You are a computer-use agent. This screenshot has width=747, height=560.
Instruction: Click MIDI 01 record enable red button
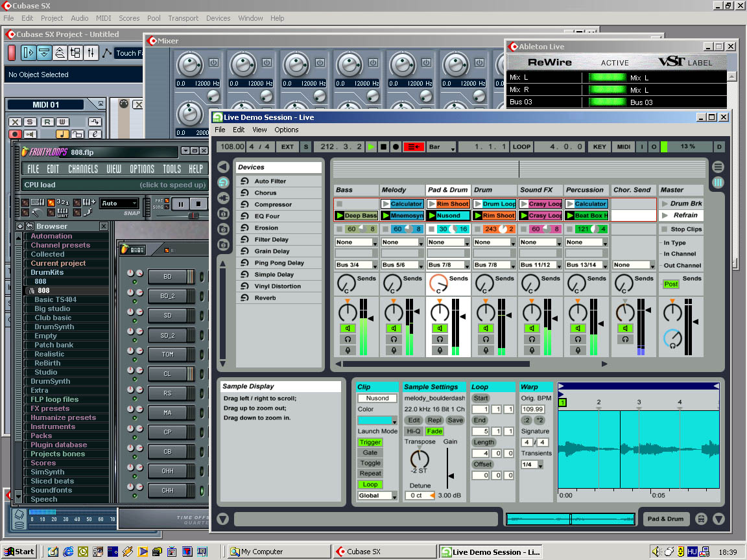coord(16,134)
